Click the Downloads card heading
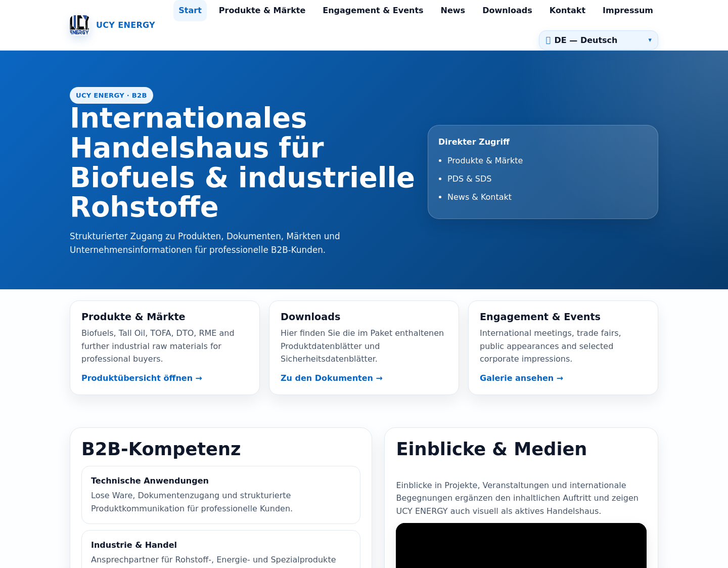This screenshot has width=728, height=568. click(310, 317)
